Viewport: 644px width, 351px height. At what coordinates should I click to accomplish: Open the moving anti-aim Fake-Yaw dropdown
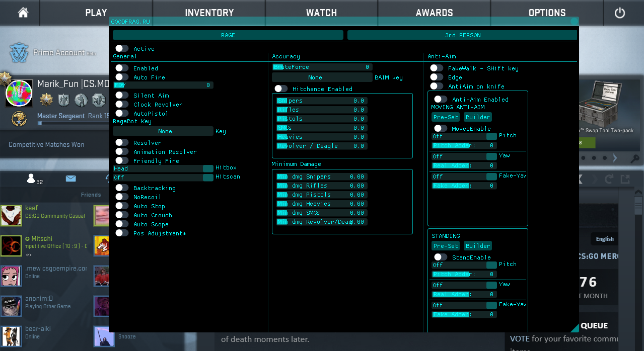pos(464,177)
